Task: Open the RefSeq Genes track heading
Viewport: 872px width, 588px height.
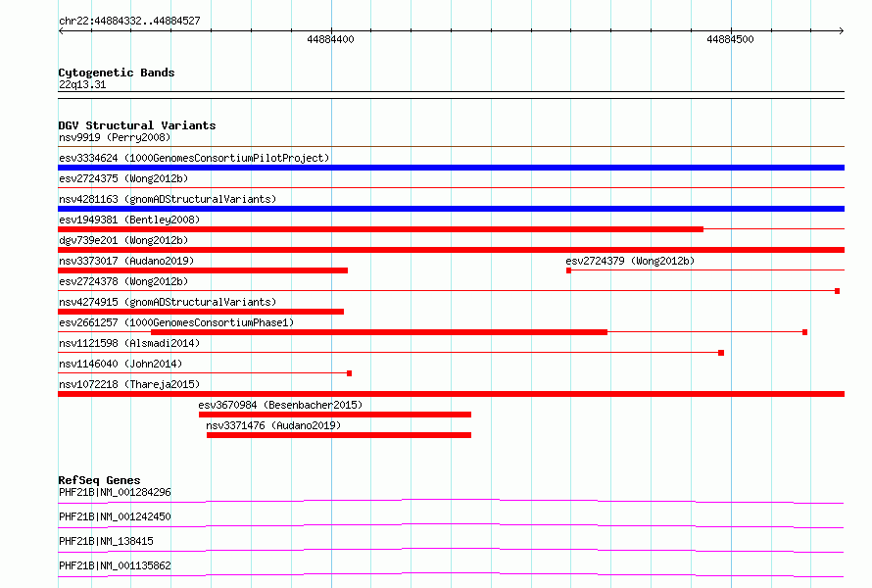Action: 99,480
